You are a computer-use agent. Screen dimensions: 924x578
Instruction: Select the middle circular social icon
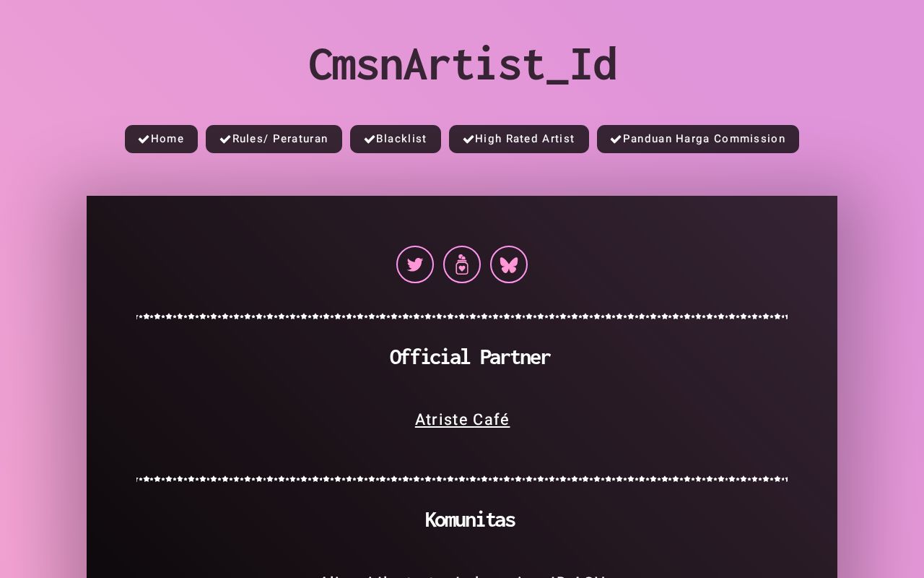tap(462, 264)
